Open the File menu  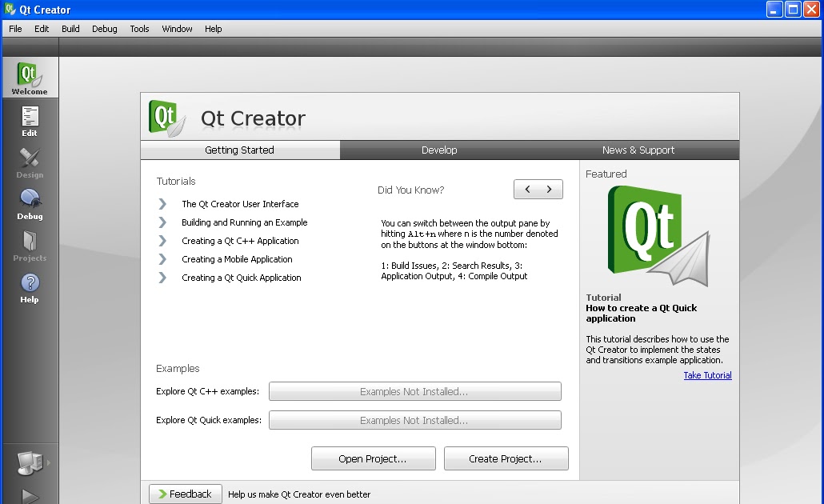(15, 29)
